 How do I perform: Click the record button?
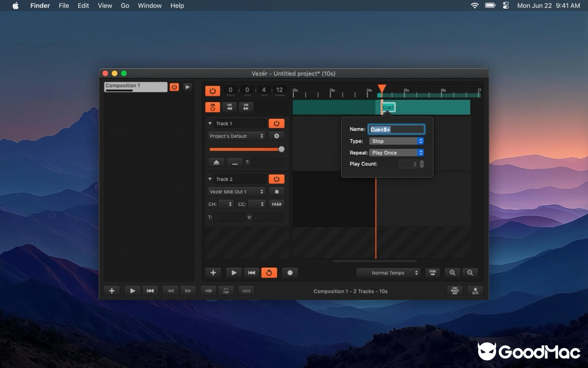pos(290,273)
